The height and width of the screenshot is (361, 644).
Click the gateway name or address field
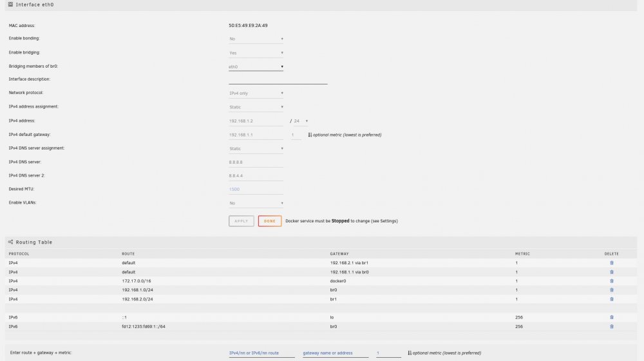pos(336,353)
